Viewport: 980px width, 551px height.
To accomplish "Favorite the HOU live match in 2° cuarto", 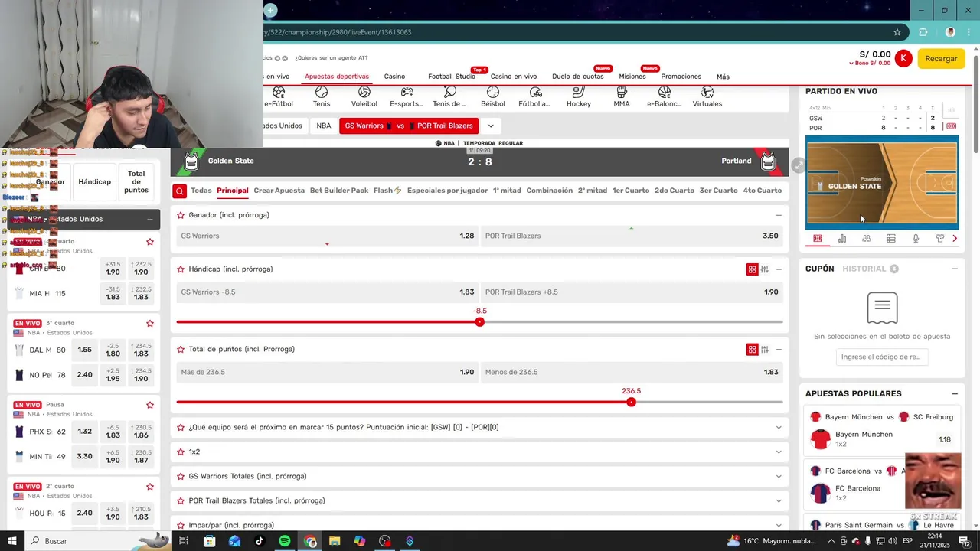I will 150,487.
